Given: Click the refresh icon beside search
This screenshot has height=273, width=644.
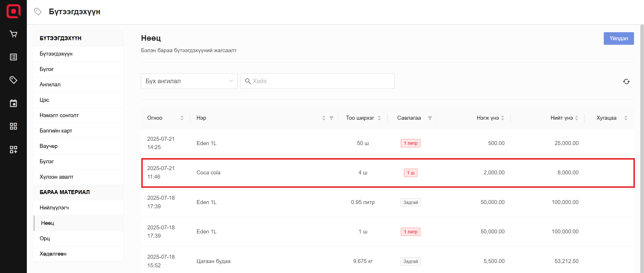Looking at the screenshot, I should (626, 82).
